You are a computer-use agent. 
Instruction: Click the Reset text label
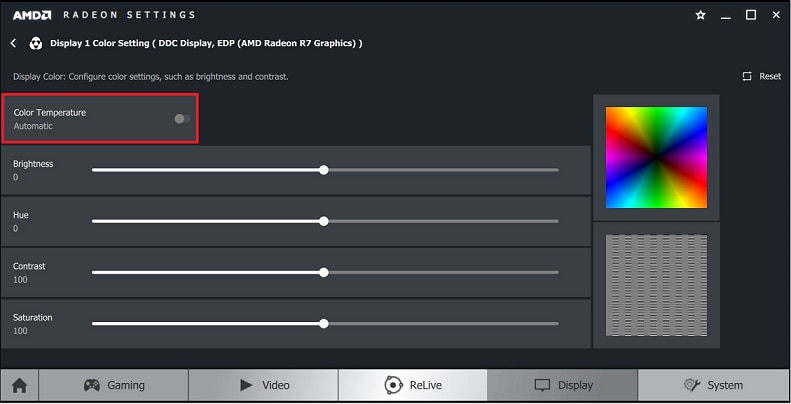pyautogui.click(x=770, y=76)
